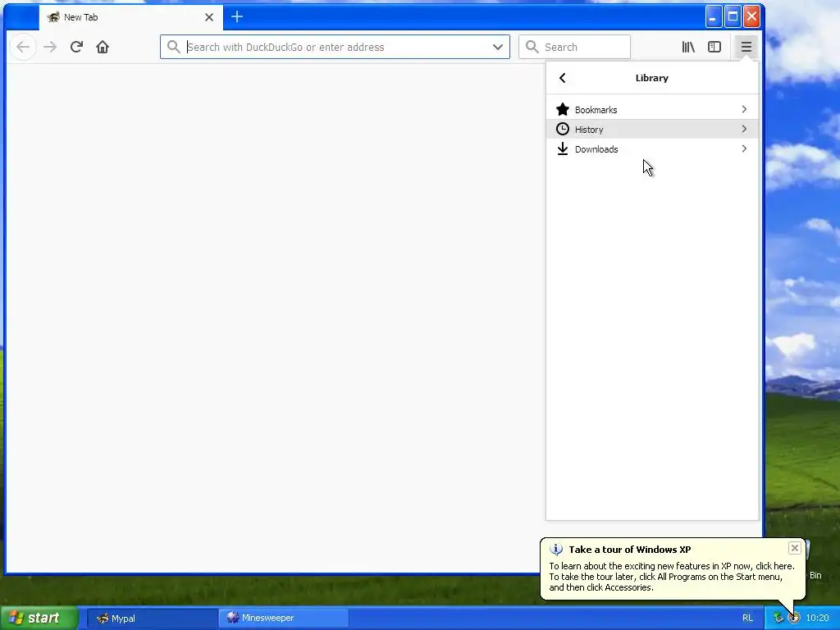Go back using the browser back arrow
The height and width of the screenshot is (630, 840).
point(23,47)
